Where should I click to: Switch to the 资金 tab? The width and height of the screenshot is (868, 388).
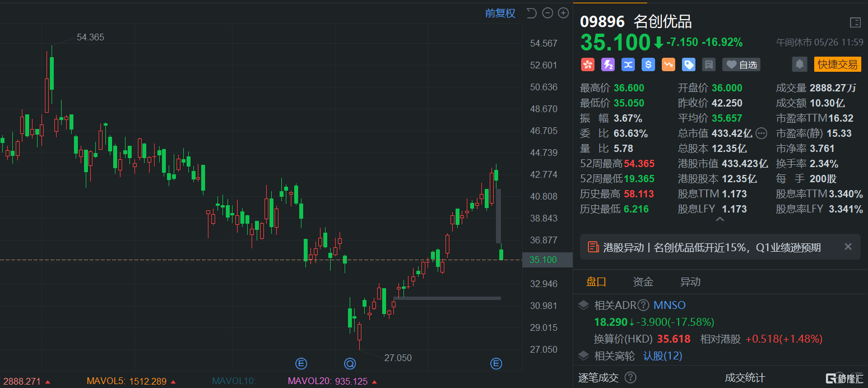(x=643, y=281)
